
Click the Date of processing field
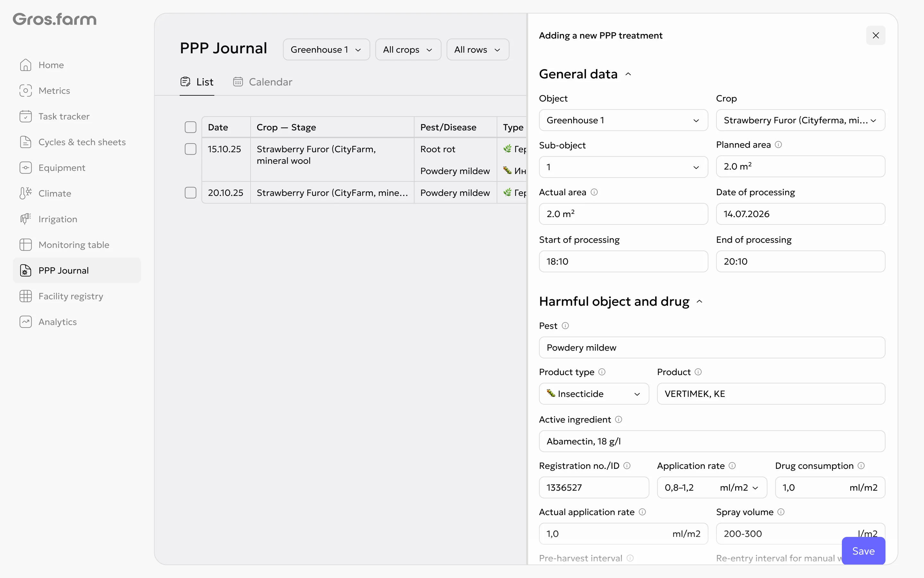(x=801, y=214)
